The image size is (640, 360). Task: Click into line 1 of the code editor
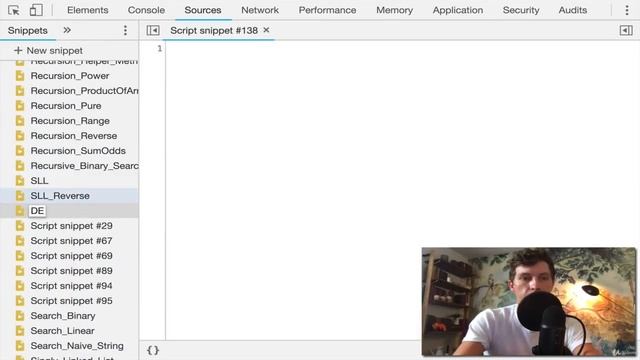(402, 49)
